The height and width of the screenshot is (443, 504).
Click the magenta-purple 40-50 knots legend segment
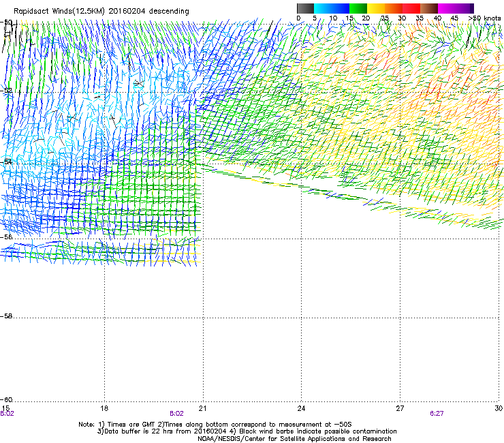[456, 8]
